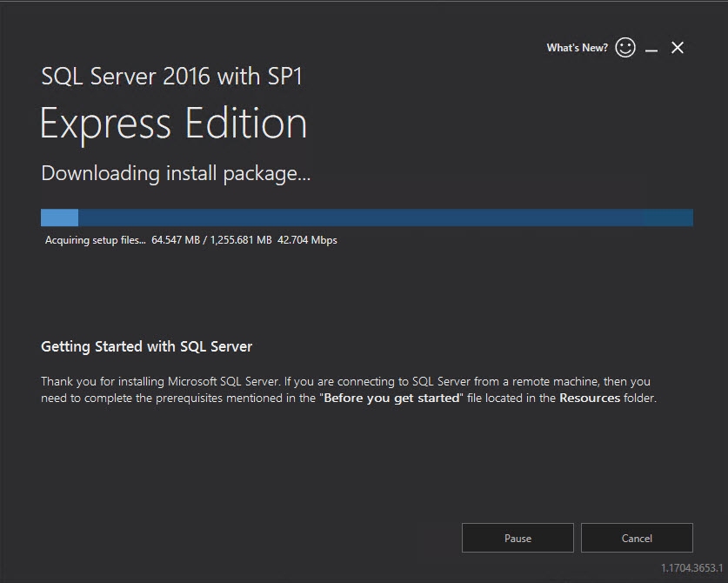This screenshot has height=583, width=728.
Task: Close the SQL Server installer window
Action: (x=678, y=48)
